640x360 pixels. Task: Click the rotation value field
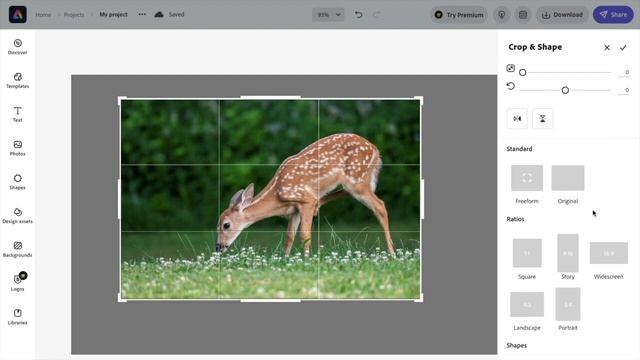click(624, 90)
